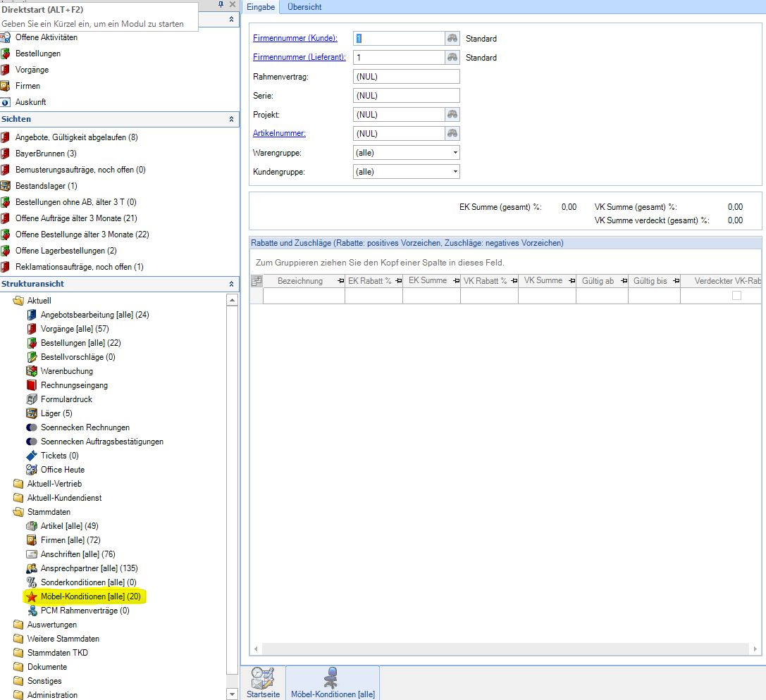Click the Firmennummer (Lieferant) link
This screenshot has width=766, height=700.
tap(294, 58)
